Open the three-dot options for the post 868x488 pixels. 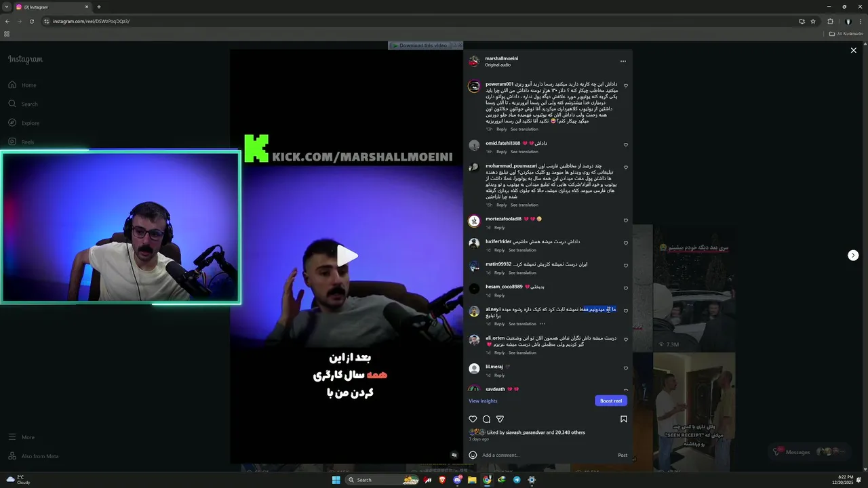(623, 61)
